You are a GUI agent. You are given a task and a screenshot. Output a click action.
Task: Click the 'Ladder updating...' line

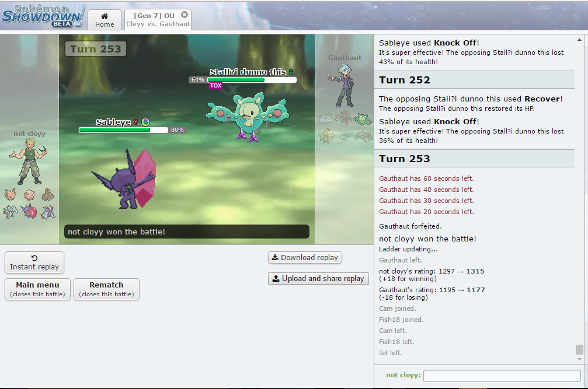click(408, 249)
